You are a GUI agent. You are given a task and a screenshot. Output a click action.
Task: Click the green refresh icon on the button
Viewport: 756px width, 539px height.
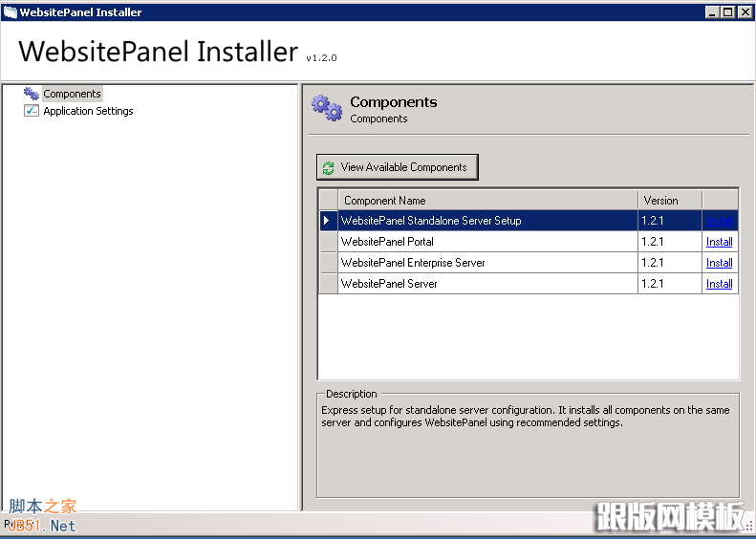[329, 168]
